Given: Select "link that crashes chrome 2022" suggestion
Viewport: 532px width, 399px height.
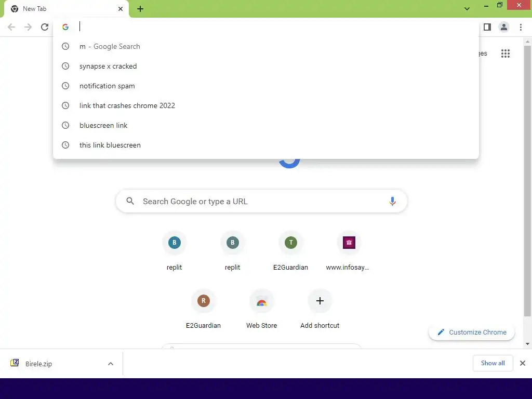Looking at the screenshot, I should (x=266, y=105).
